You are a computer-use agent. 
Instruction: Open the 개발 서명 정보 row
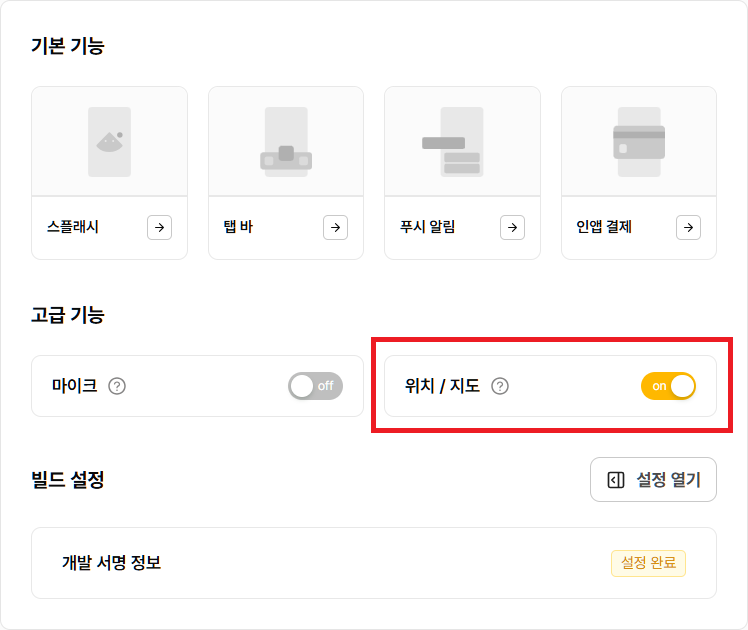click(111, 563)
